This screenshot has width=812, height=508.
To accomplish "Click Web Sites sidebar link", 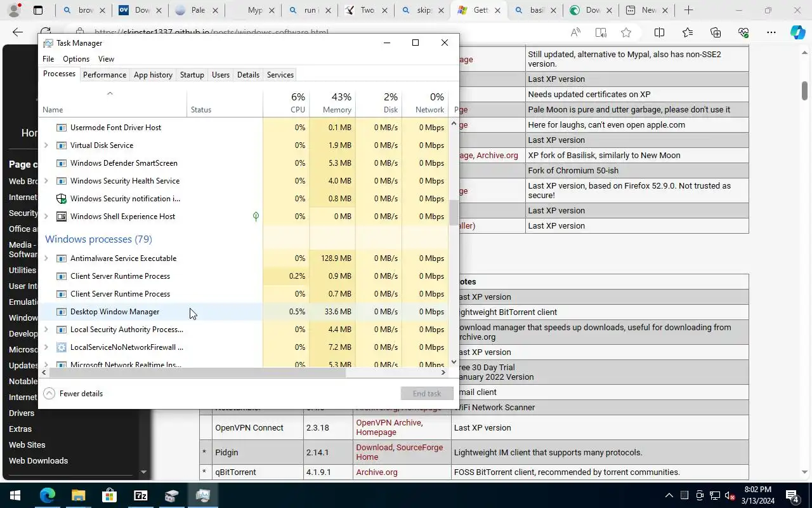I will coord(27,445).
